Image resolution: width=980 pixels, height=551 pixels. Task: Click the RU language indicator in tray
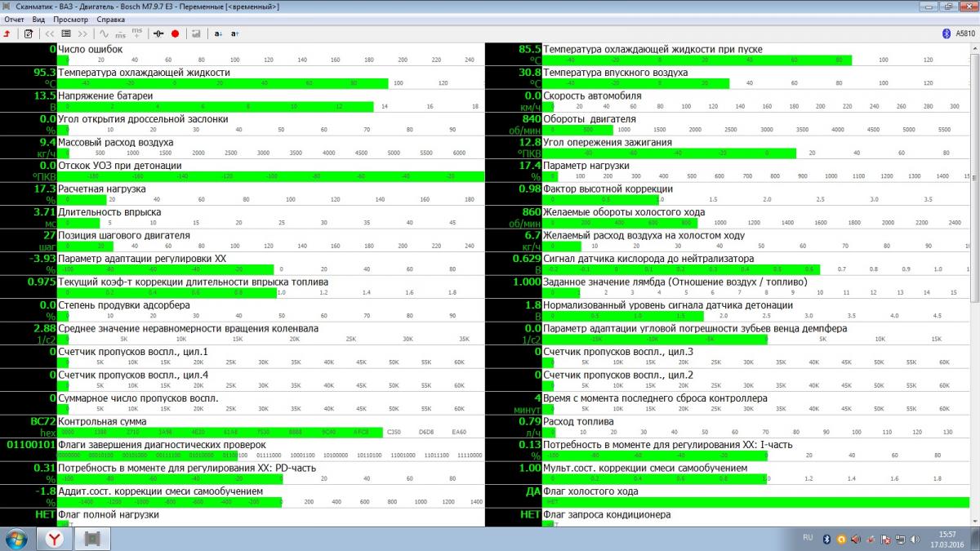pyautogui.click(x=808, y=538)
